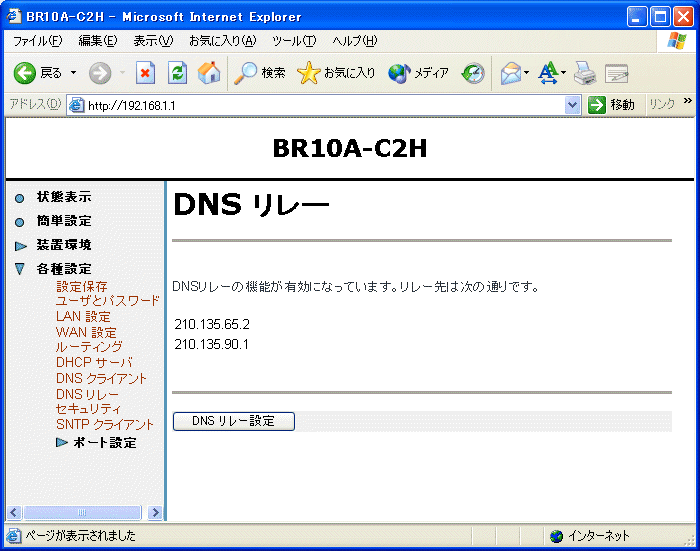Open the 編集(E) menu
Viewport: 700px width, 551px height.
tap(98, 41)
